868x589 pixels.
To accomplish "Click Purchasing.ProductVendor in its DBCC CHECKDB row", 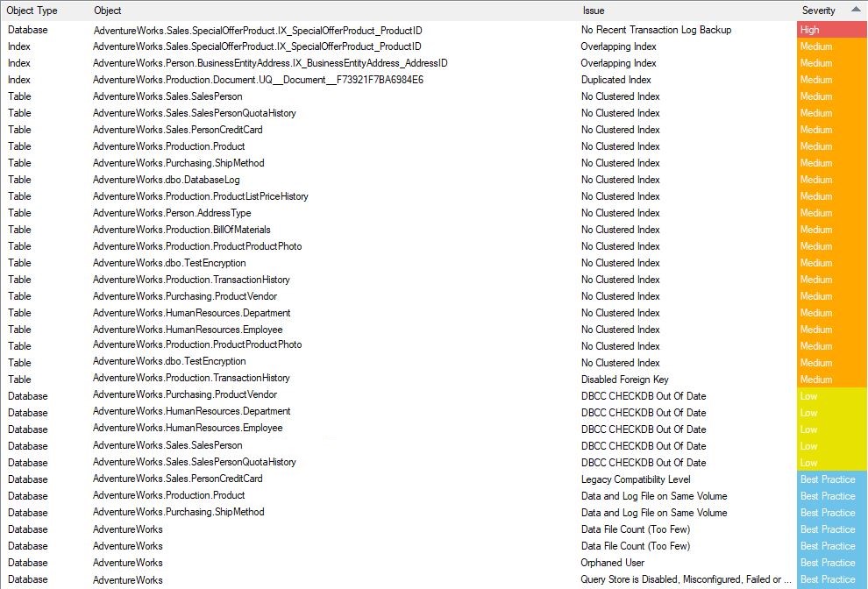I will 185,394.
